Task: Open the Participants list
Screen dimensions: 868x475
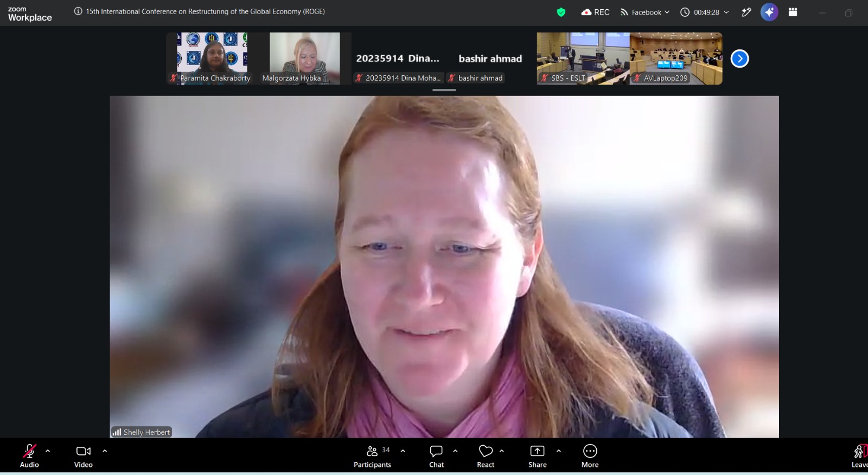Action: tap(372, 457)
